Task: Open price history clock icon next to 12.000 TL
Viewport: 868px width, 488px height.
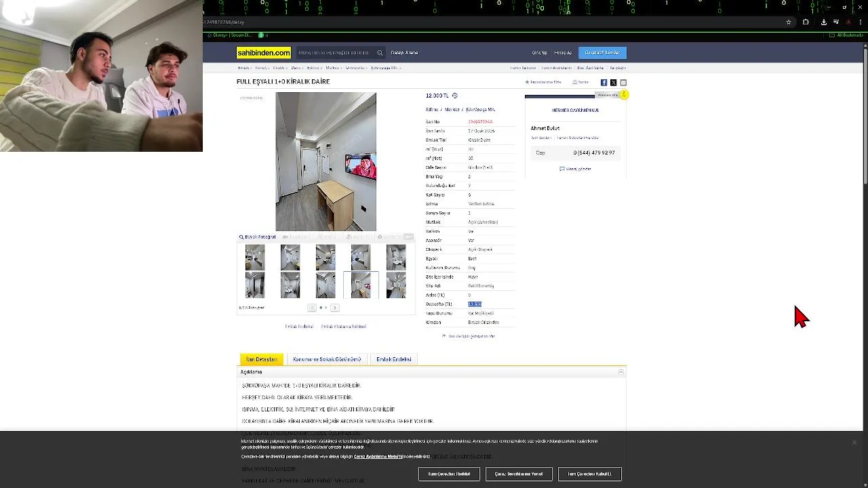Action: [455, 96]
